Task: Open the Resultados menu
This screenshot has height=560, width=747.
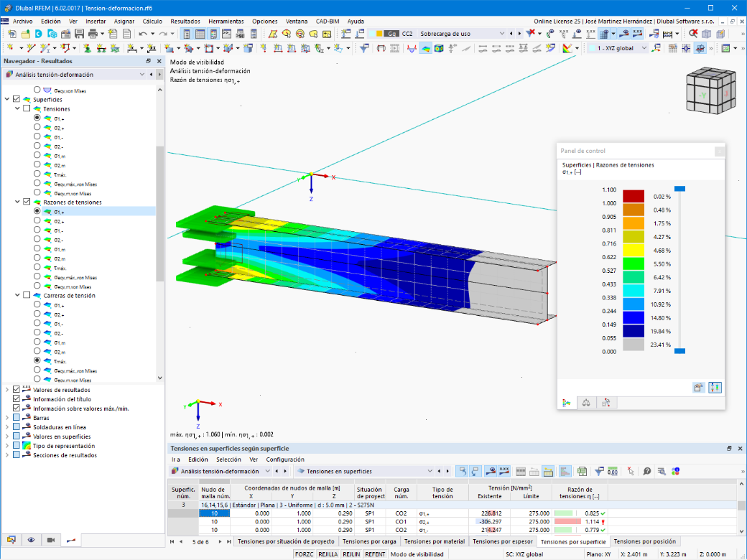Action: (x=185, y=22)
